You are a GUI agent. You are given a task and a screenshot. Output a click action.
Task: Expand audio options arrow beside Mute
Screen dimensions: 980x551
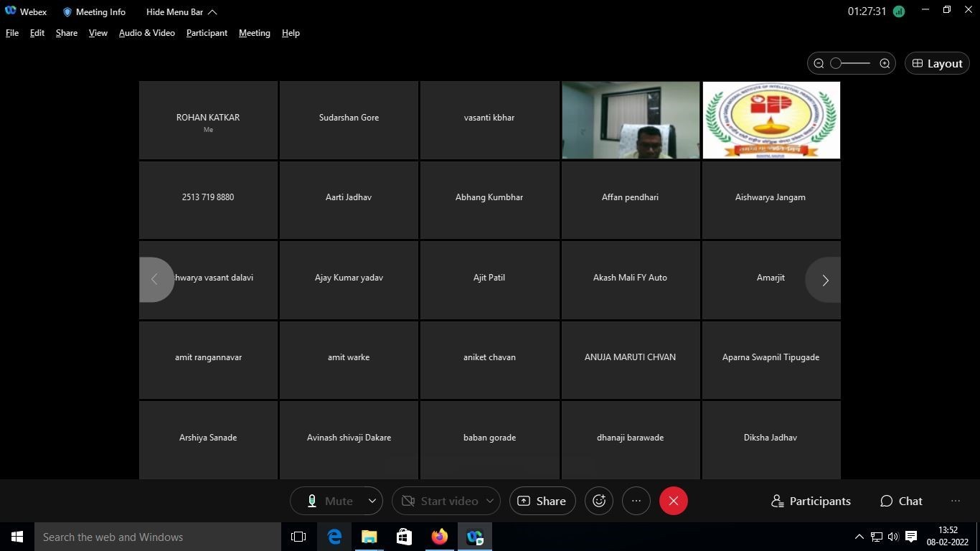(372, 501)
